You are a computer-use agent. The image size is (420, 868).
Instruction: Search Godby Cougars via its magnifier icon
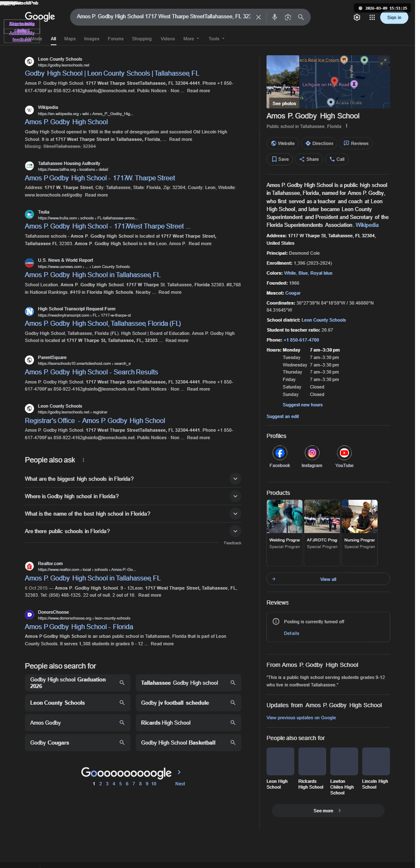point(122,743)
